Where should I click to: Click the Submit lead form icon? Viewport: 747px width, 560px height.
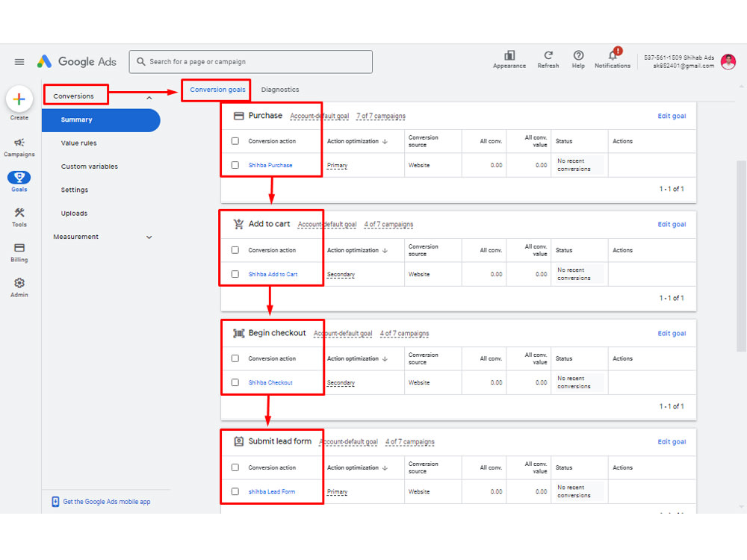pyautogui.click(x=239, y=441)
